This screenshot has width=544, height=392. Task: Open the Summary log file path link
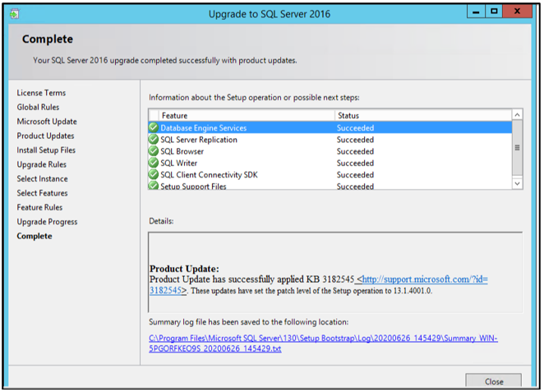coord(323,343)
